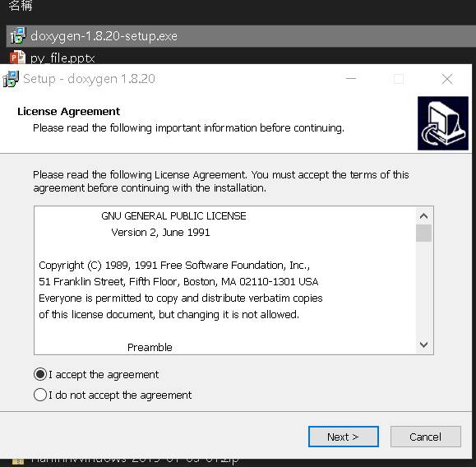The image size is (476, 467).
Task: Select 'I accept the agreement' radio button
Action: click(40, 374)
